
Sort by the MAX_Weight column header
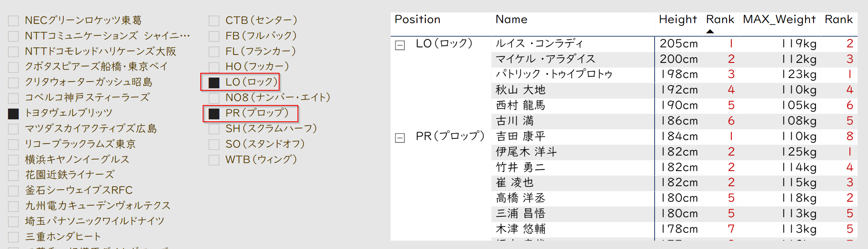tap(779, 19)
